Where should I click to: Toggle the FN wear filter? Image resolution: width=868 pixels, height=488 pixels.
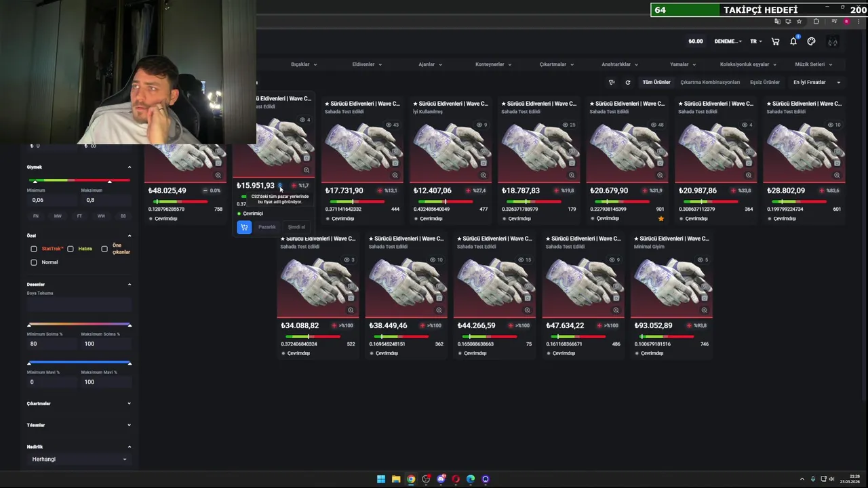36,216
